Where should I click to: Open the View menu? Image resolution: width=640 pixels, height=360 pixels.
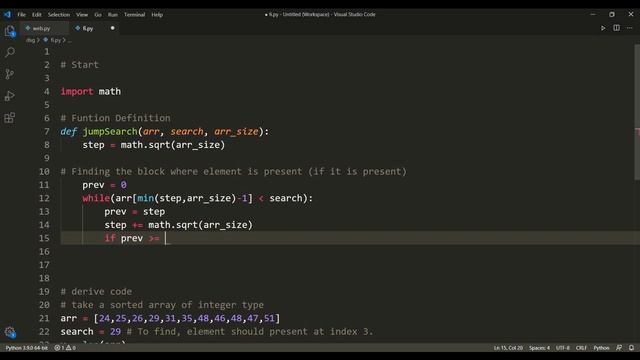click(x=82, y=15)
